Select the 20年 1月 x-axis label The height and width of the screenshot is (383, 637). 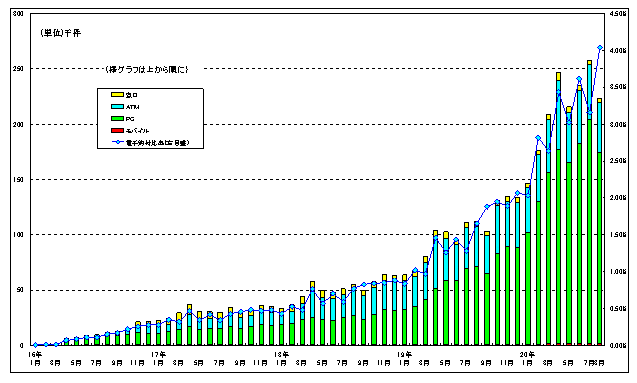pyautogui.click(x=527, y=358)
